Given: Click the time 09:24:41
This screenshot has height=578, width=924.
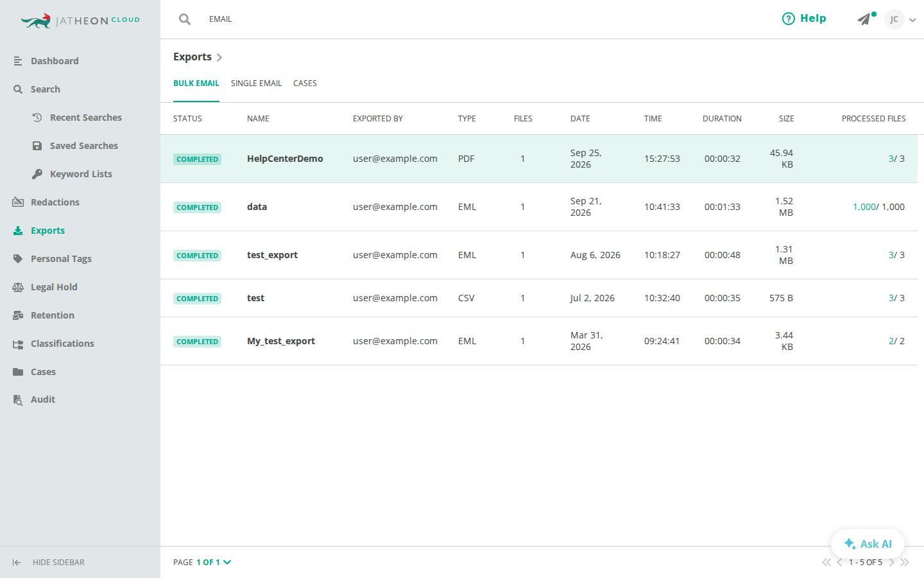Looking at the screenshot, I should (662, 341).
